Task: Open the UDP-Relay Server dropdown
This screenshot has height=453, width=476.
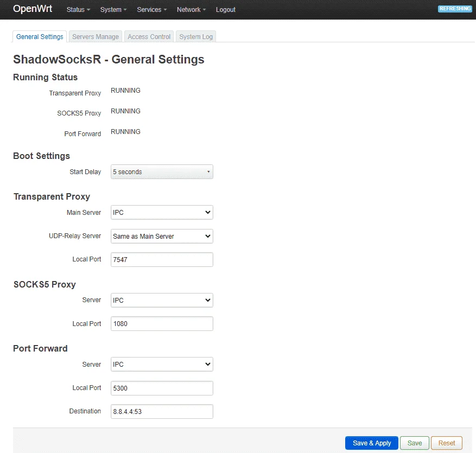Action: click(x=162, y=236)
